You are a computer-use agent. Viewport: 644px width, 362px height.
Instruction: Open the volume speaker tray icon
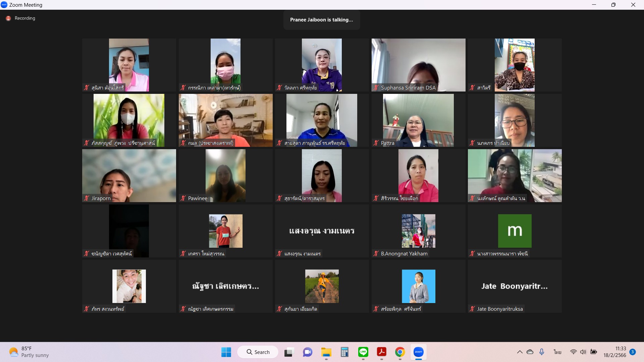[x=583, y=352]
